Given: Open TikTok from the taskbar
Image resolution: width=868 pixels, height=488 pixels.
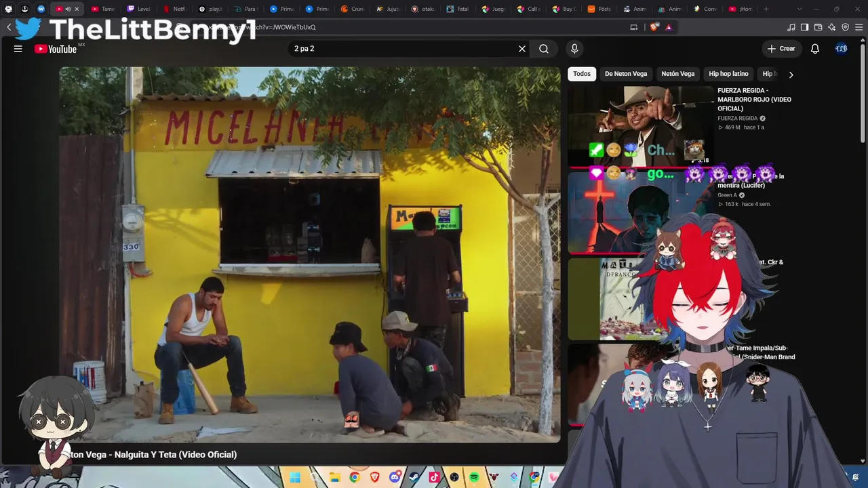Looking at the screenshot, I should coord(435,478).
